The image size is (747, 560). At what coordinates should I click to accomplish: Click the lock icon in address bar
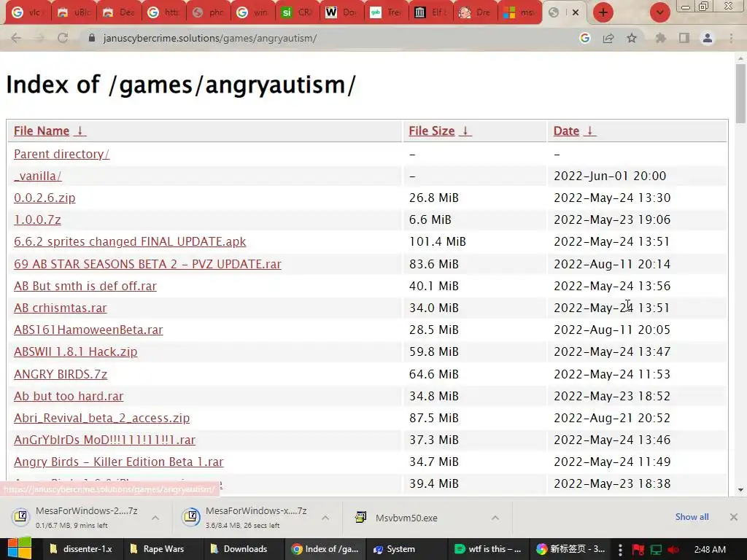pos(92,38)
